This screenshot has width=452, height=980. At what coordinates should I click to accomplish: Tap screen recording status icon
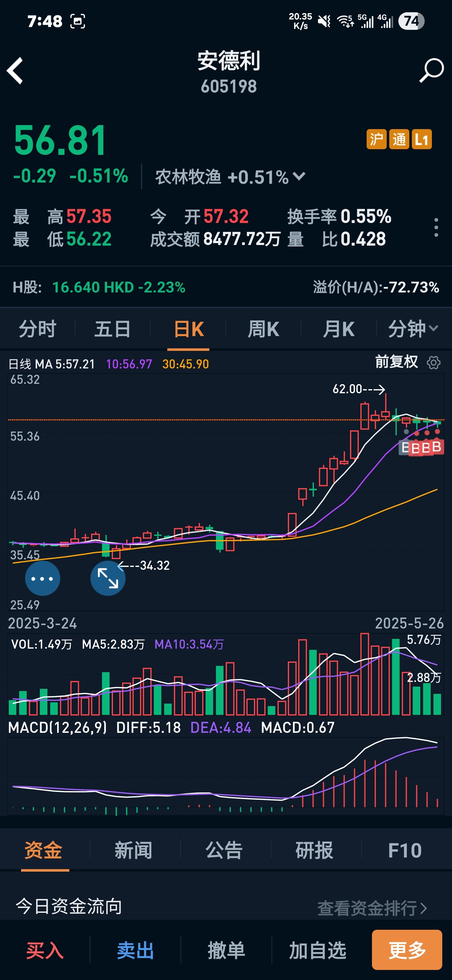78,21
